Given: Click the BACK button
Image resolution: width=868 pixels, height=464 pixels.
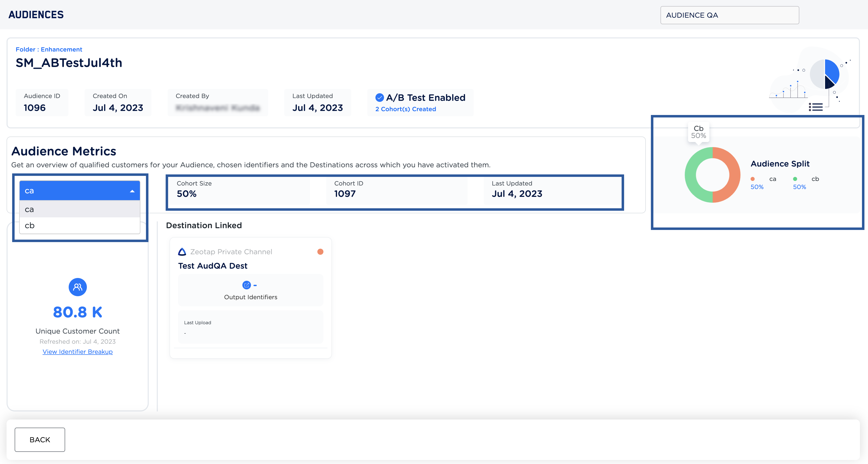Looking at the screenshot, I should pyautogui.click(x=40, y=440).
